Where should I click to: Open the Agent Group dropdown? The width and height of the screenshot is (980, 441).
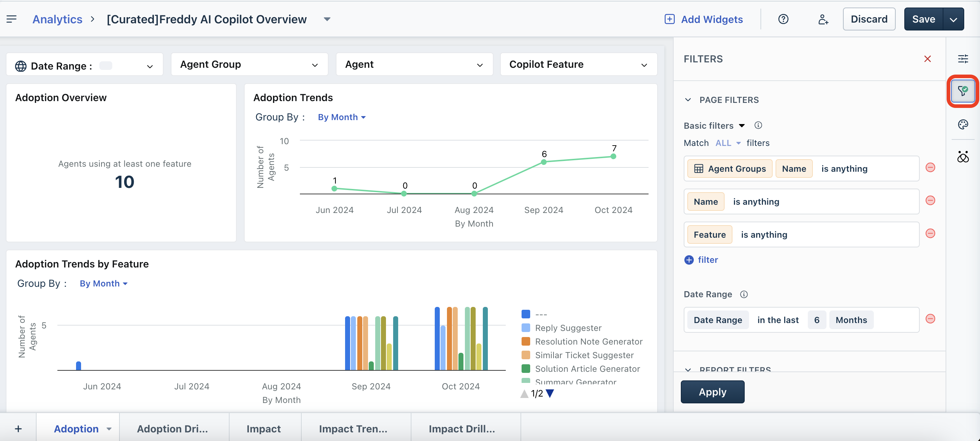coord(249,65)
